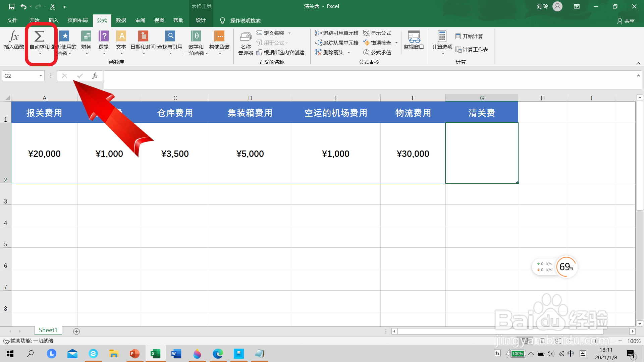Click Error Checking (错误检查)
This screenshot has width=644, height=362.
tap(377, 43)
